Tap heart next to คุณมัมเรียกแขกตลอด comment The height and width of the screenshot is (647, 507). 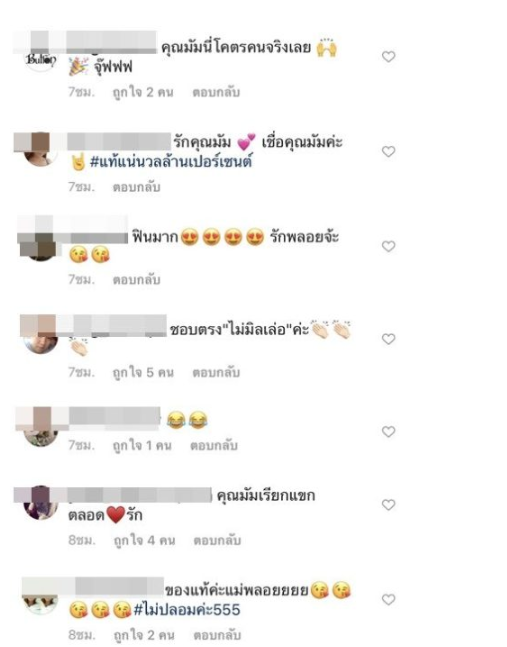click(388, 505)
